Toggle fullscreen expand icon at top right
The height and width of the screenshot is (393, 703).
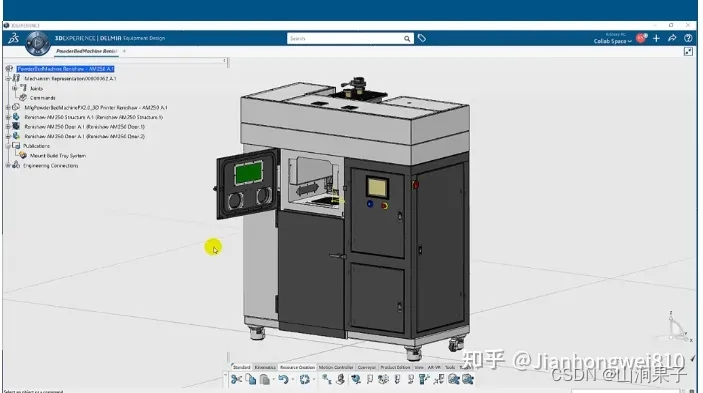point(688,52)
